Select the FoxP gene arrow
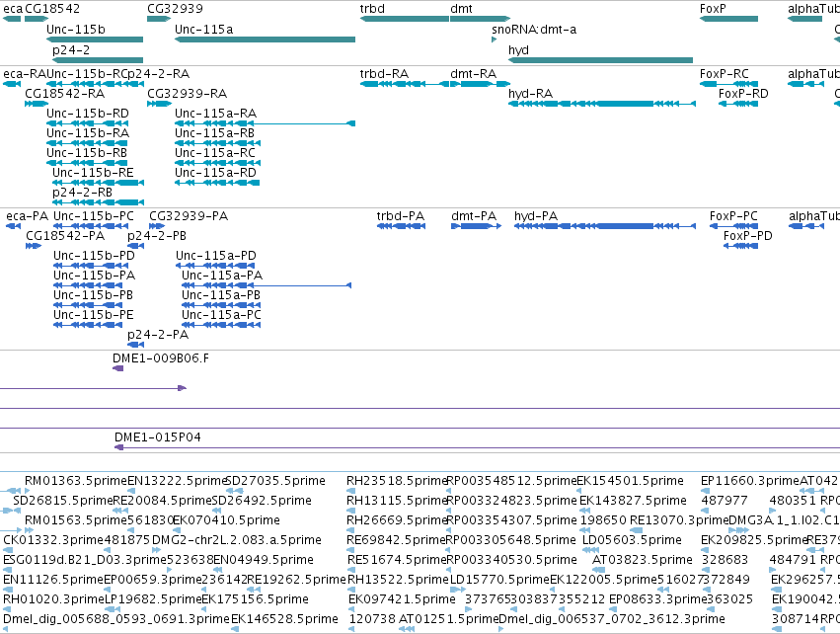The image size is (840, 634). [728, 19]
